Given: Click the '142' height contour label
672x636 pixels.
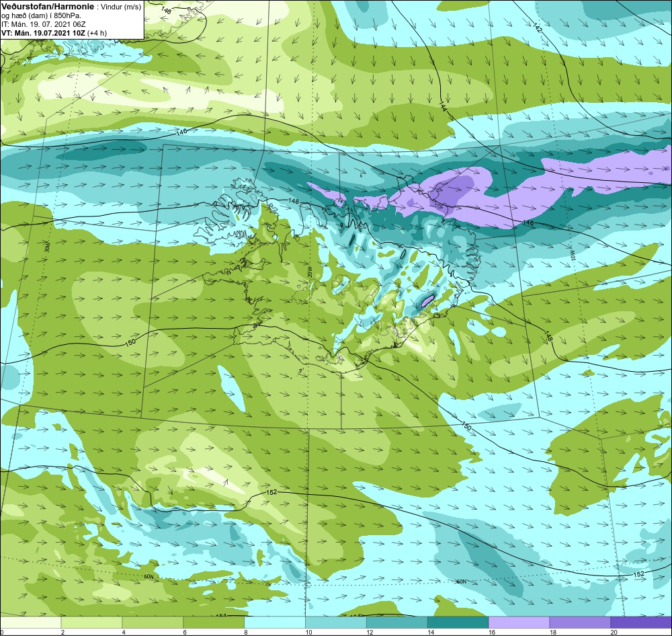Looking at the screenshot, I should click(538, 28).
